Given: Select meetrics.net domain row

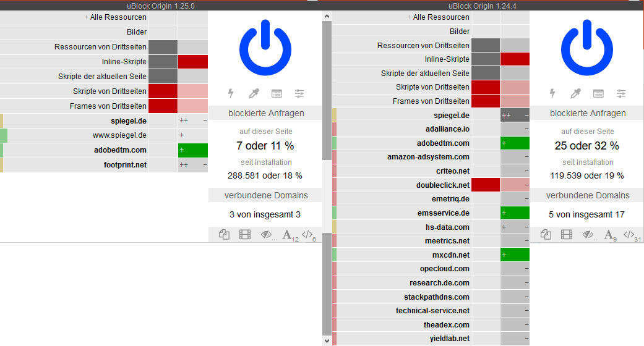Looking at the screenshot, I should [401, 241].
